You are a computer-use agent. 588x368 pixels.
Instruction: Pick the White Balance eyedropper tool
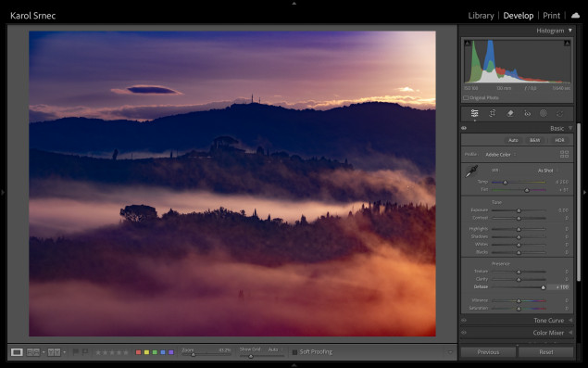pyautogui.click(x=471, y=171)
